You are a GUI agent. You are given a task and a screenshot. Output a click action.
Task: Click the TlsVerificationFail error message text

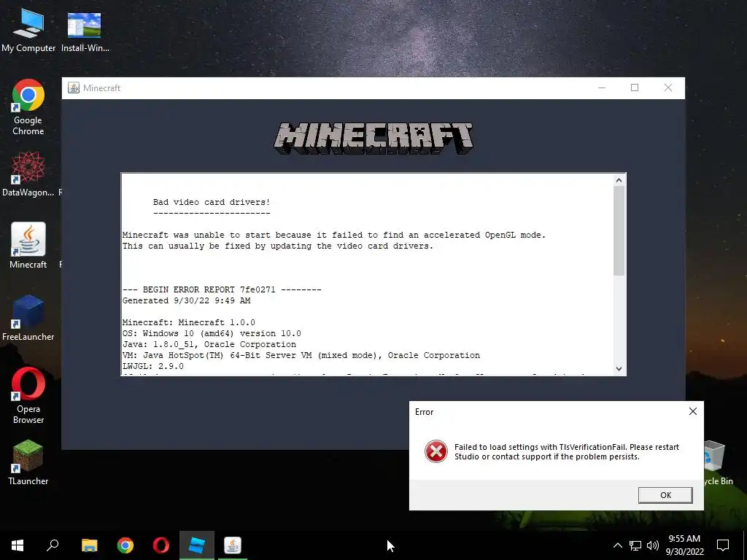point(566,452)
